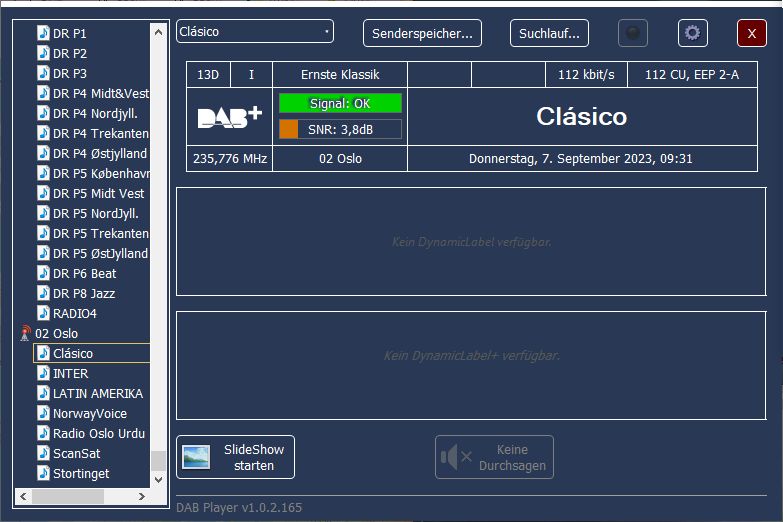Select DR P6 Beat in station list
This screenshot has width=783, height=522.
tap(84, 273)
